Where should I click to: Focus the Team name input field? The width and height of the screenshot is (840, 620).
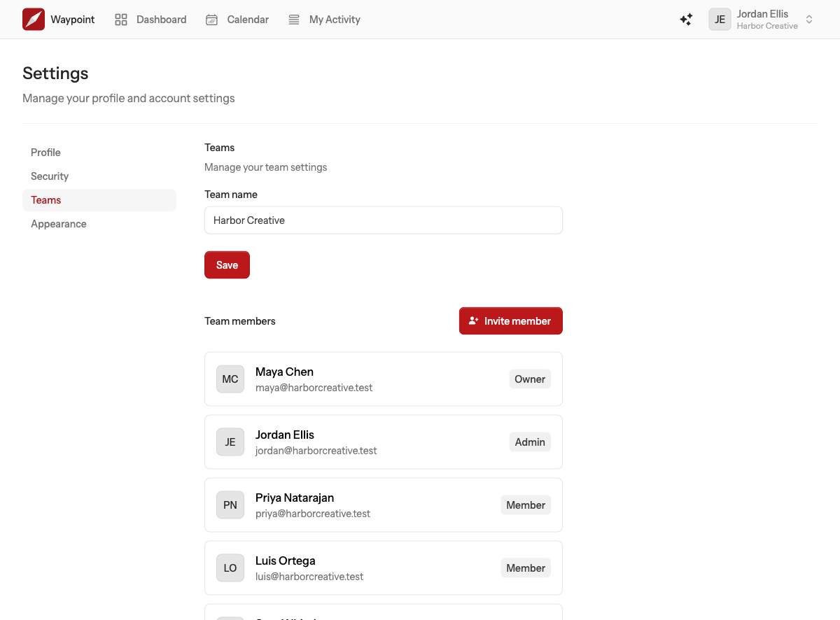click(384, 220)
